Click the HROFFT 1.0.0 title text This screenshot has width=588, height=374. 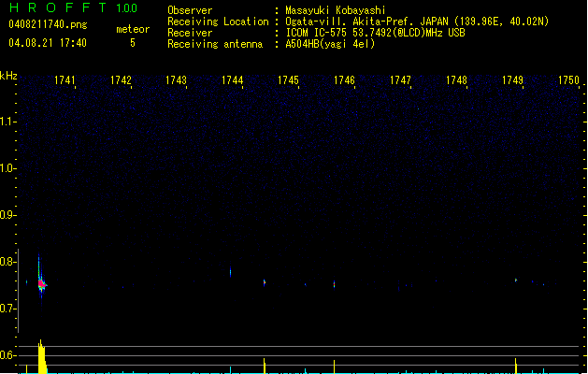pos(73,7)
